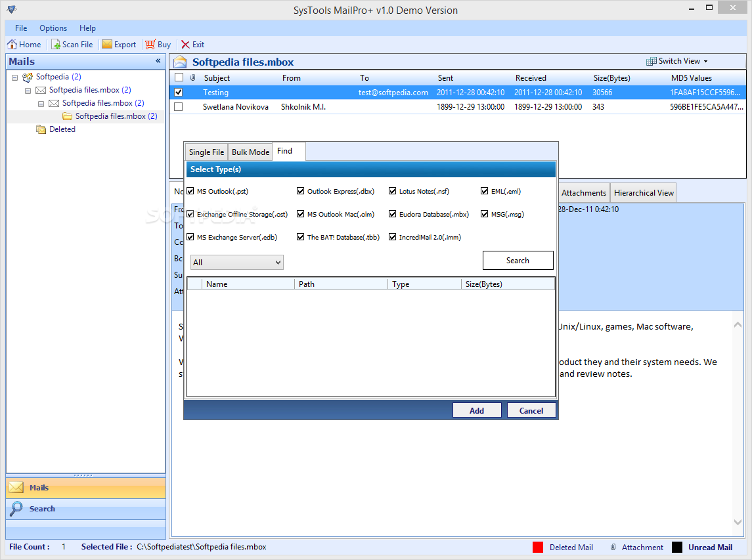Uncheck EML(.eml) type

[x=485, y=191]
